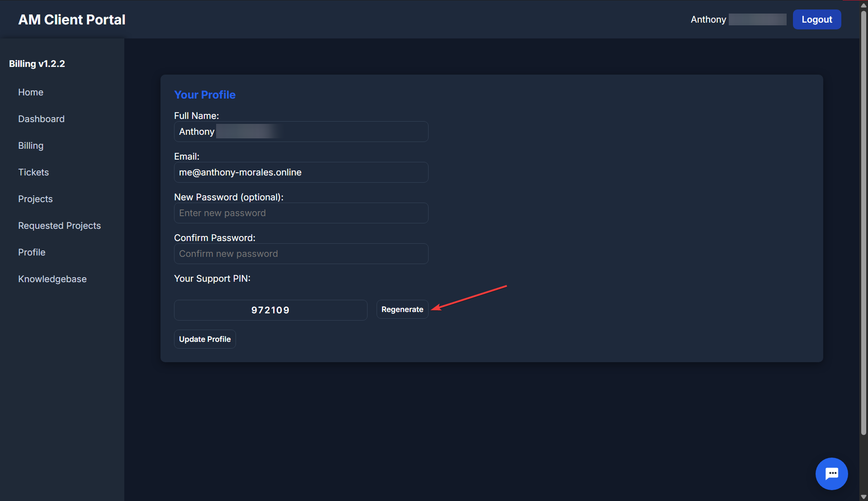Select Profile in the sidebar
Screen dimensions: 868x501
pos(32,252)
